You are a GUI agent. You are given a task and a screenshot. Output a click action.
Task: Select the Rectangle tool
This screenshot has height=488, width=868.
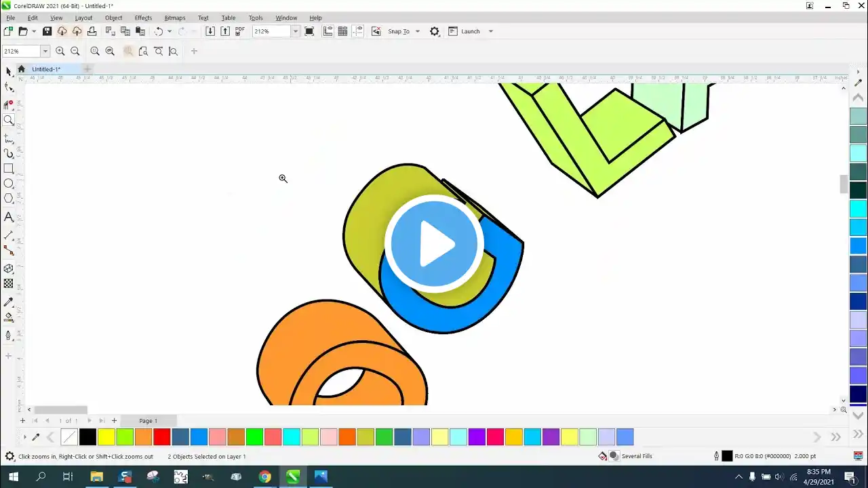click(9, 169)
